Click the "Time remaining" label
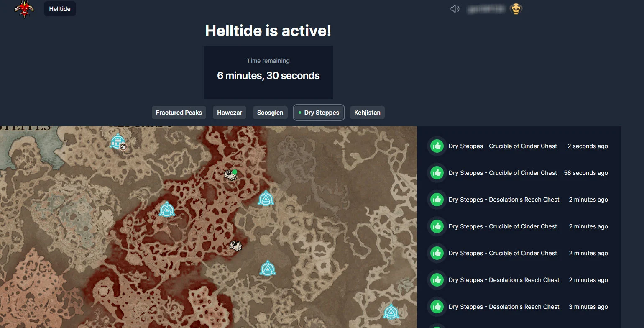Viewport: 644px width, 328px height. [268, 61]
